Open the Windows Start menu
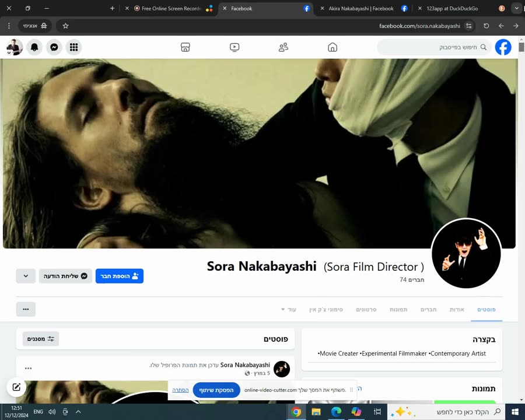 point(515,412)
